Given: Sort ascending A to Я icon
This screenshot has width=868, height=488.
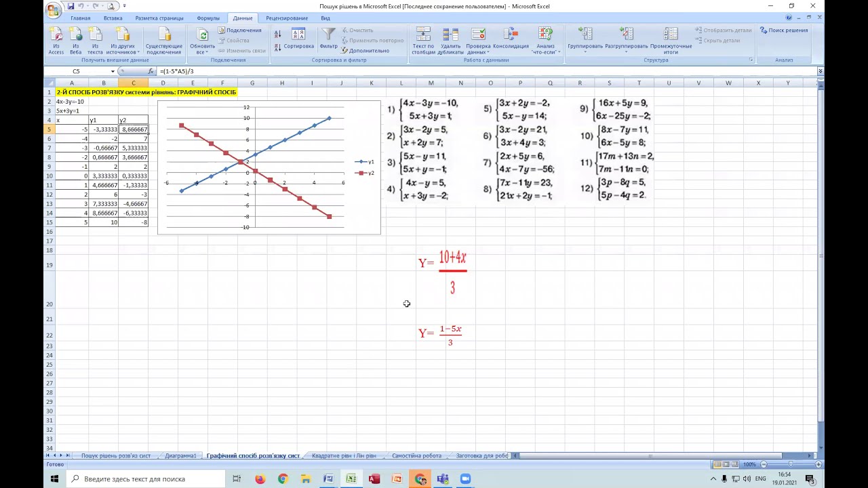Looking at the screenshot, I should tap(278, 34).
